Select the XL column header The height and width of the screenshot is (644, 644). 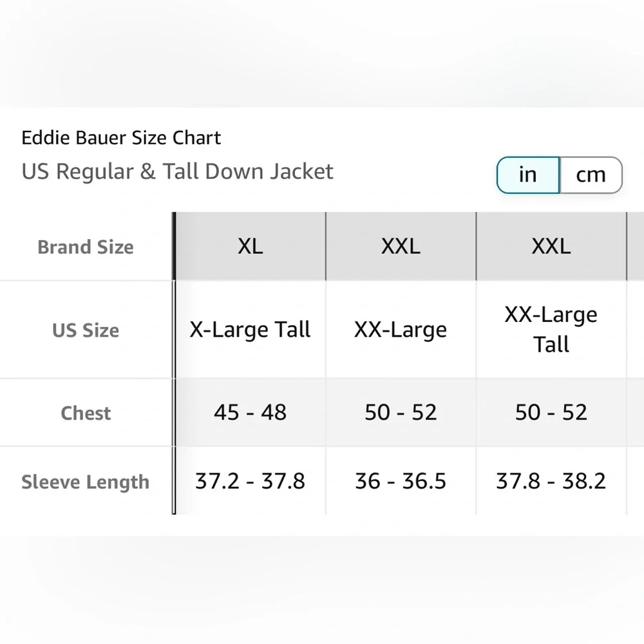[x=249, y=247]
